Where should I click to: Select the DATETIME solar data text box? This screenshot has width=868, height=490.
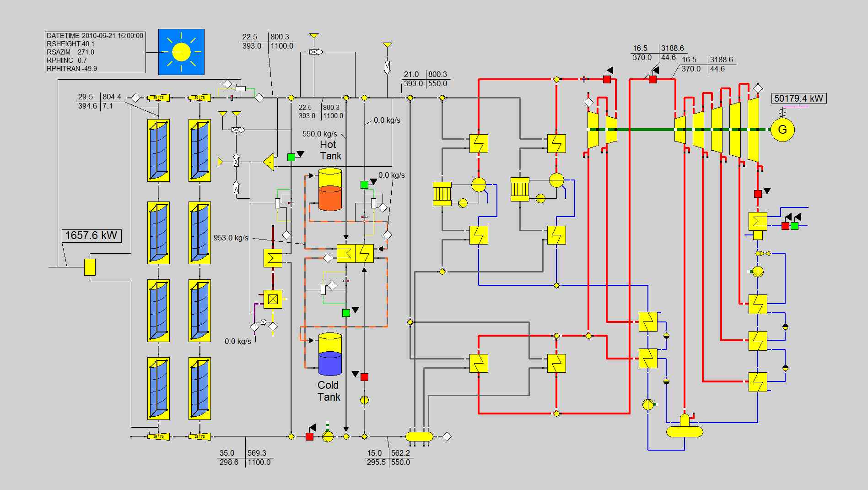coord(95,52)
